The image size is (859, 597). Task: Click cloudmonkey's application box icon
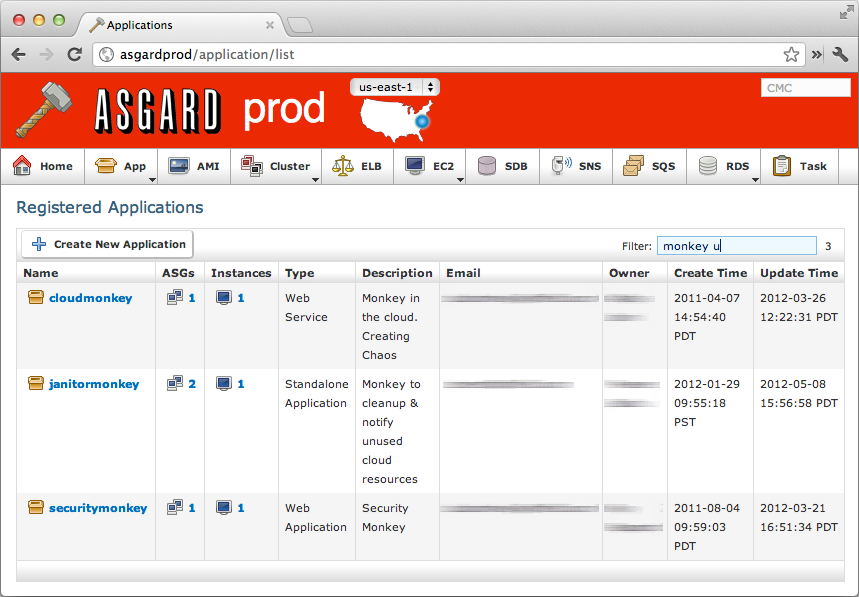[36, 297]
